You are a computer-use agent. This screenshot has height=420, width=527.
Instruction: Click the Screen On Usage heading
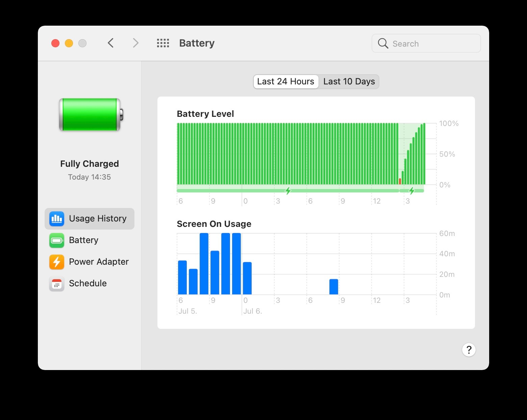pos(214,224)
